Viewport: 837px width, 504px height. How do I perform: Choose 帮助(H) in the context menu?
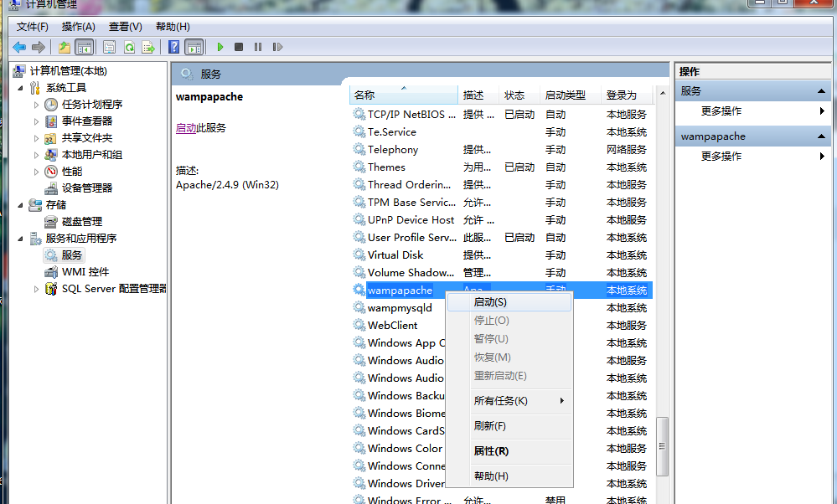(x=509, y=476)
